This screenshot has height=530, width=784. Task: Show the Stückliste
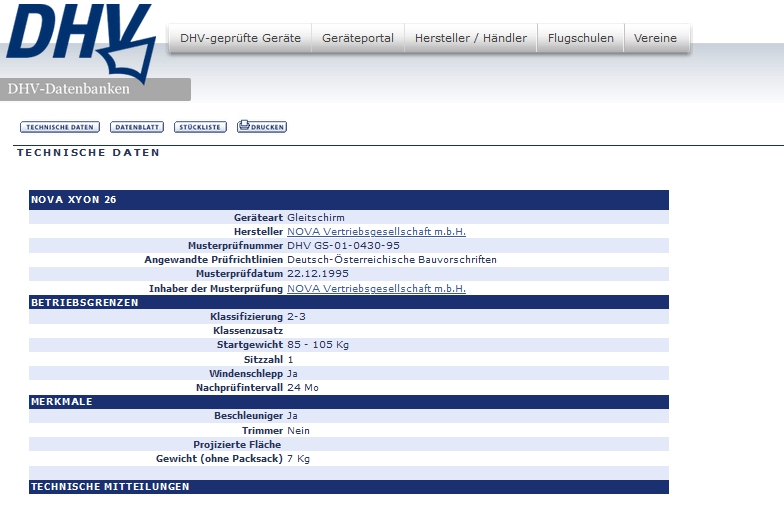pyautogui.click(x=200, y=127)
